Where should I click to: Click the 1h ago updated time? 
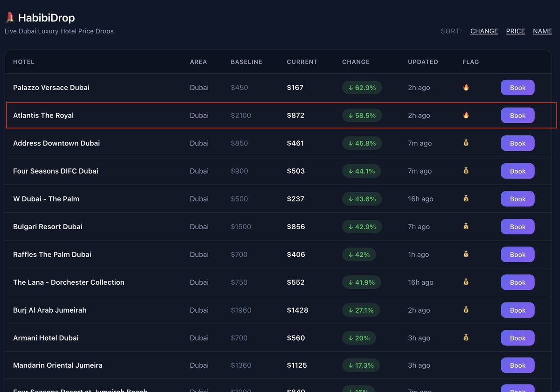tap(419, 254)
